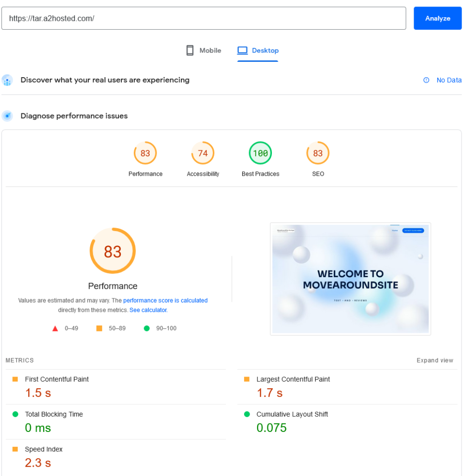
Task: Expand Speed Index metric
Action: point(116,457)
